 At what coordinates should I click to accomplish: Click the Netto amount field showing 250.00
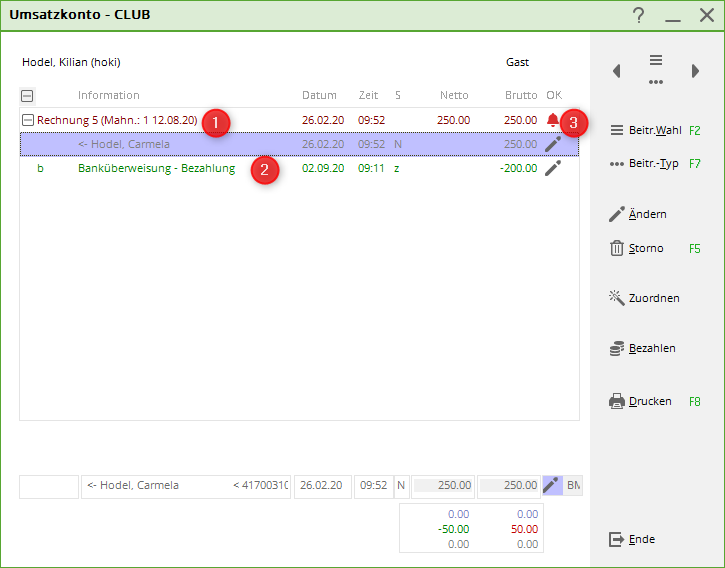443,486
